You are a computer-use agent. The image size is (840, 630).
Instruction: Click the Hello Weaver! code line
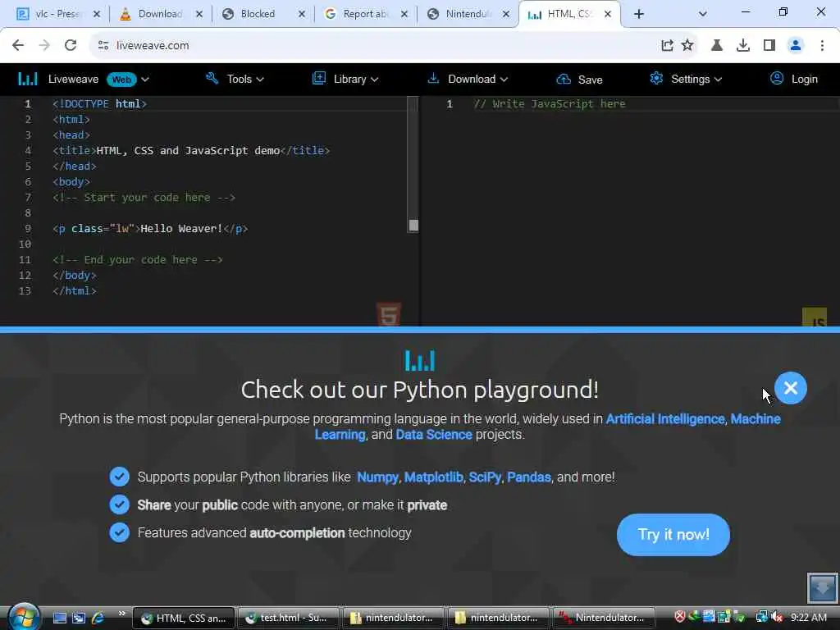point(150,229)
